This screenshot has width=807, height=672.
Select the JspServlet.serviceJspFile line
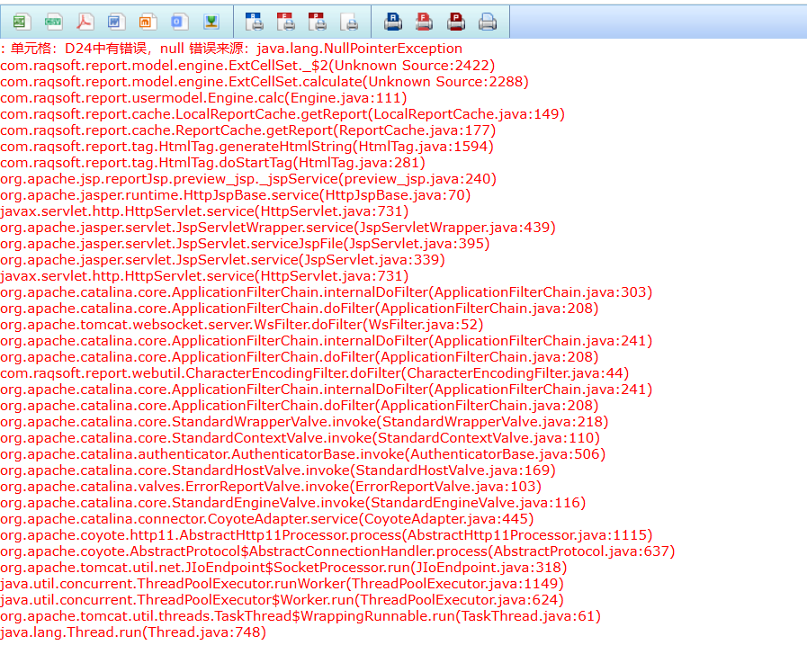(x=245, y=244)
